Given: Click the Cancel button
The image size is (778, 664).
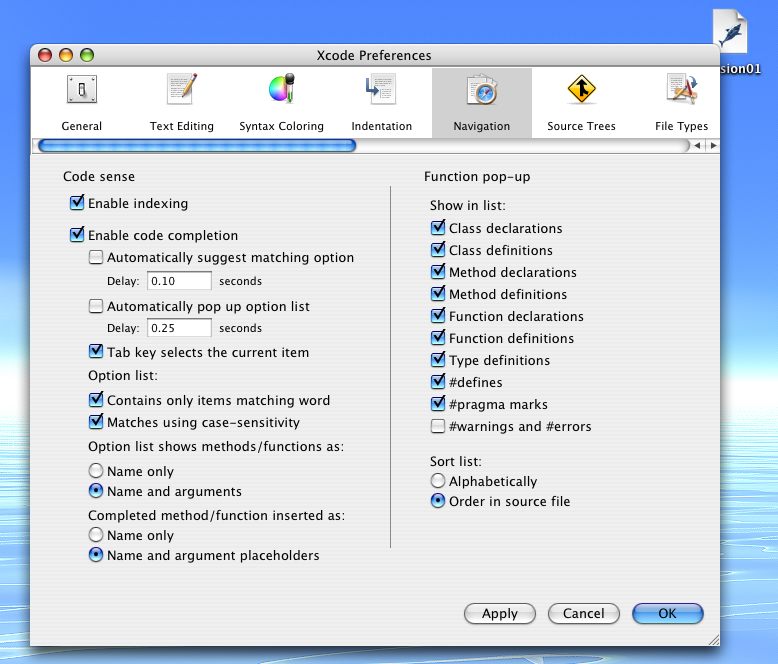Looking at the screenshot, I should 584,613.
